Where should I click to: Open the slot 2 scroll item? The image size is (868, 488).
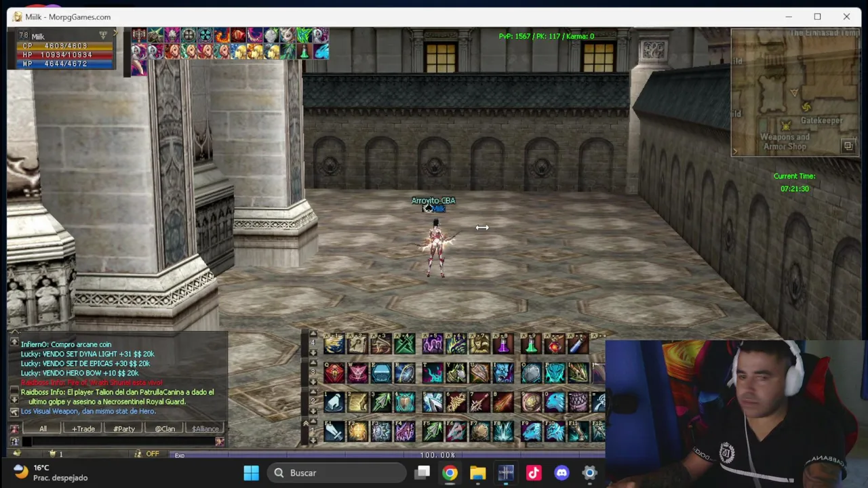point(357,402)
